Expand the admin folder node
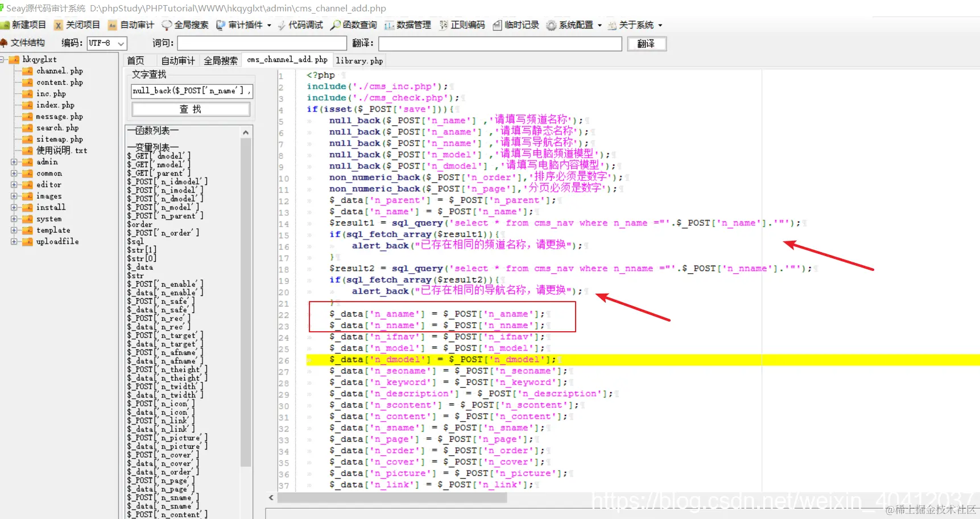 tap(14, 162)
